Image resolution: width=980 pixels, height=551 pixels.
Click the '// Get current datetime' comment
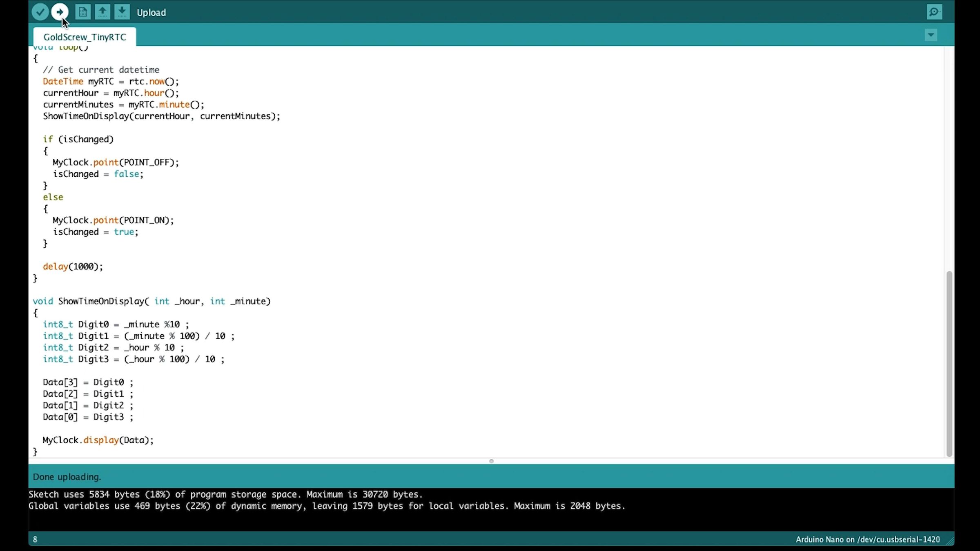click(101, 70)
